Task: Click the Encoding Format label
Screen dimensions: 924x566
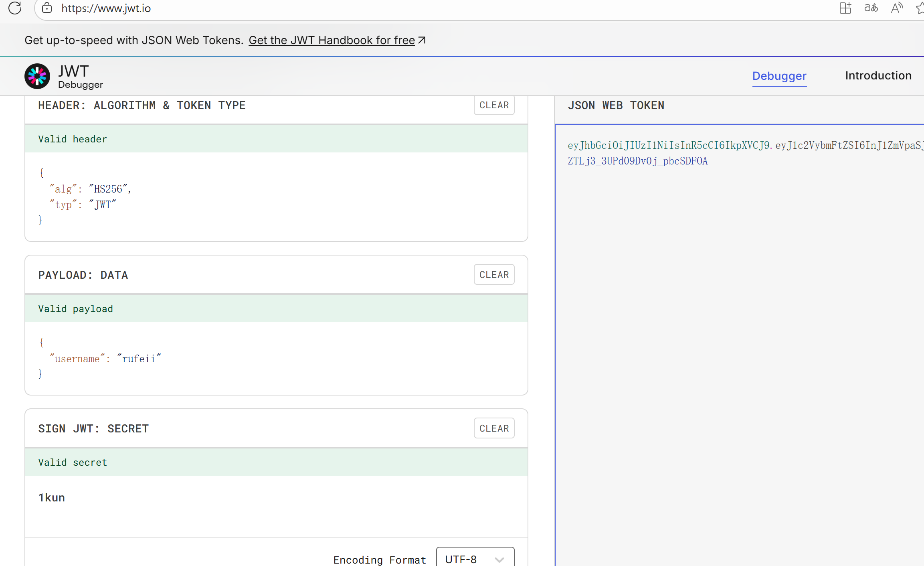Action: coord(380,560)
